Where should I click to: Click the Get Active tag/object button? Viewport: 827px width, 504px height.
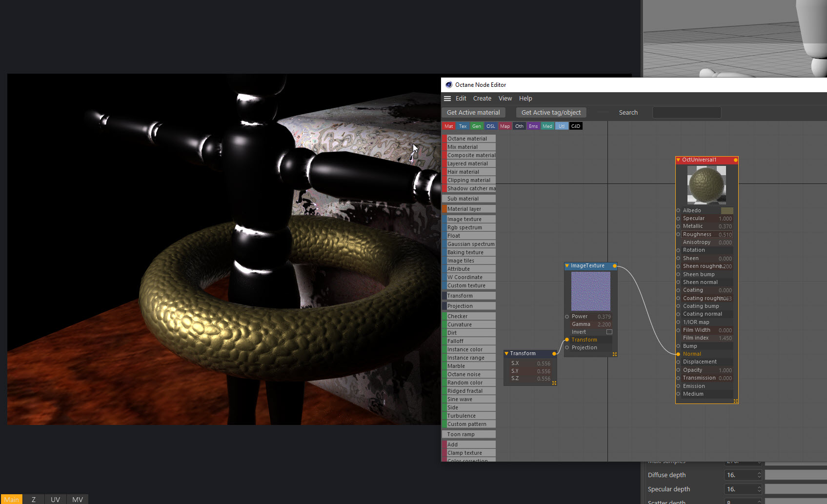[x=551, y=113]
